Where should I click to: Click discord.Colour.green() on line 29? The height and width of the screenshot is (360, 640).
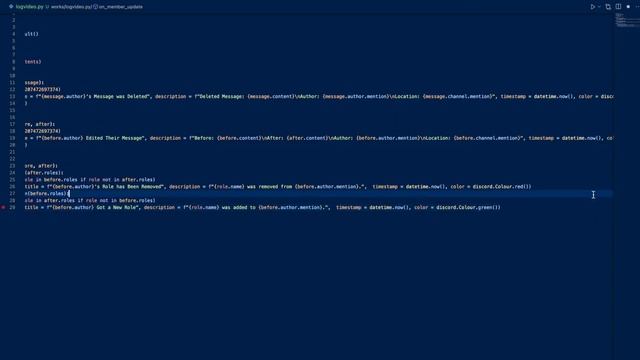pos(468,207)
